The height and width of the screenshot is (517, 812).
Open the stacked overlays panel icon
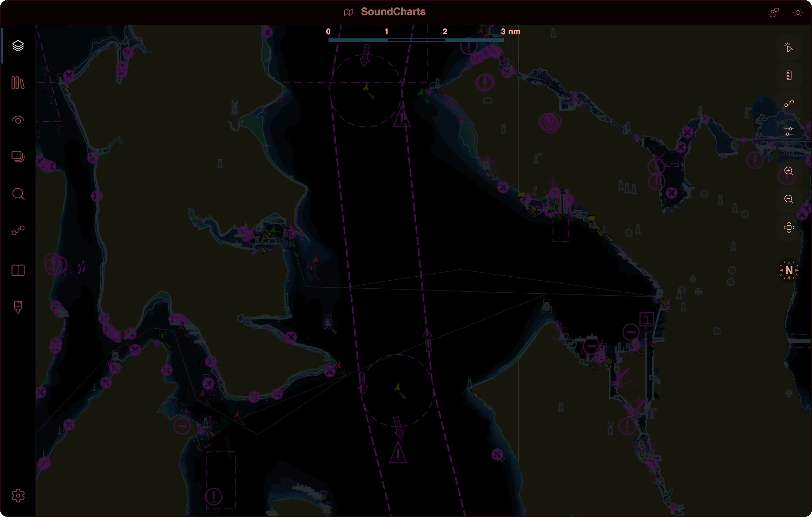[18, 157]
